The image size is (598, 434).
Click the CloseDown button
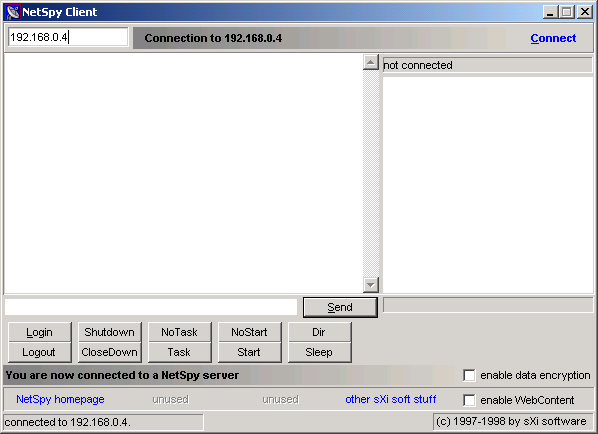(x=109, y=352)
